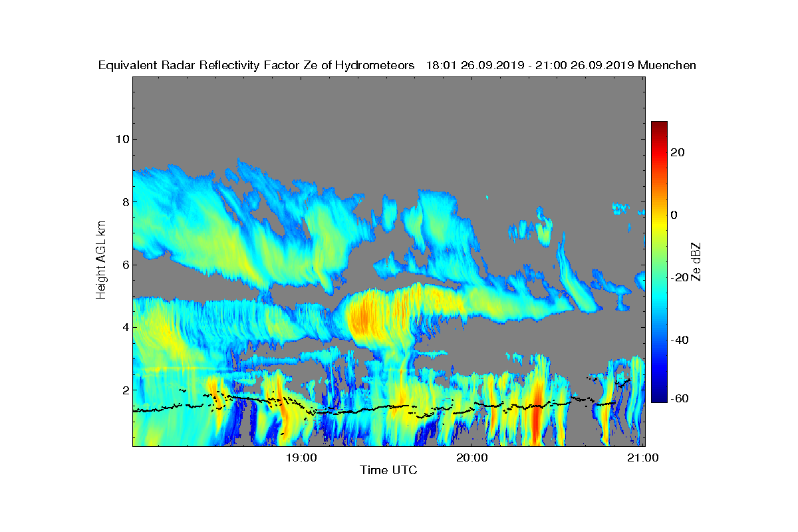Click the 21:00 time tick label
The image size is (798, 532).
click(644, 458)
